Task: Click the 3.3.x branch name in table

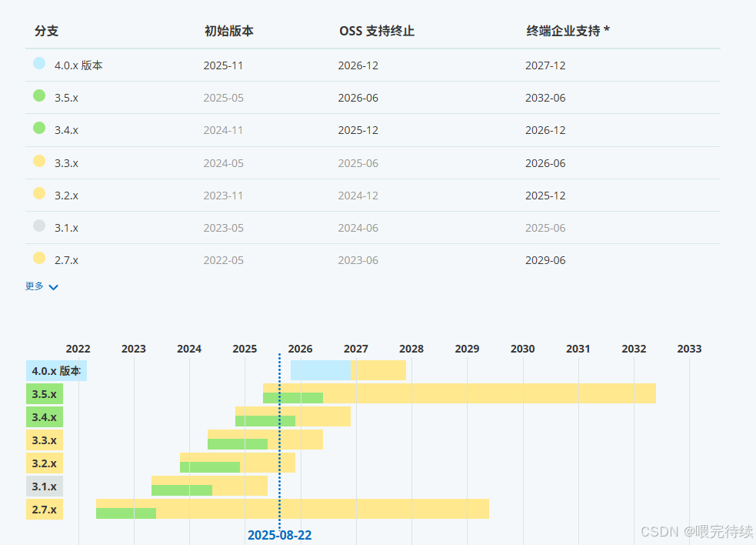Action: (x=66, y=163)
